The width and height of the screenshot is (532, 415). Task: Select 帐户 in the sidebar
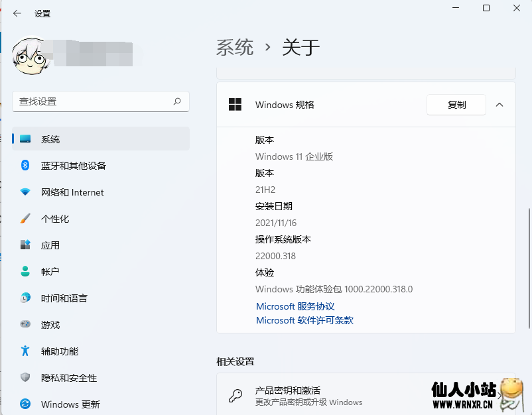point(101,271)
